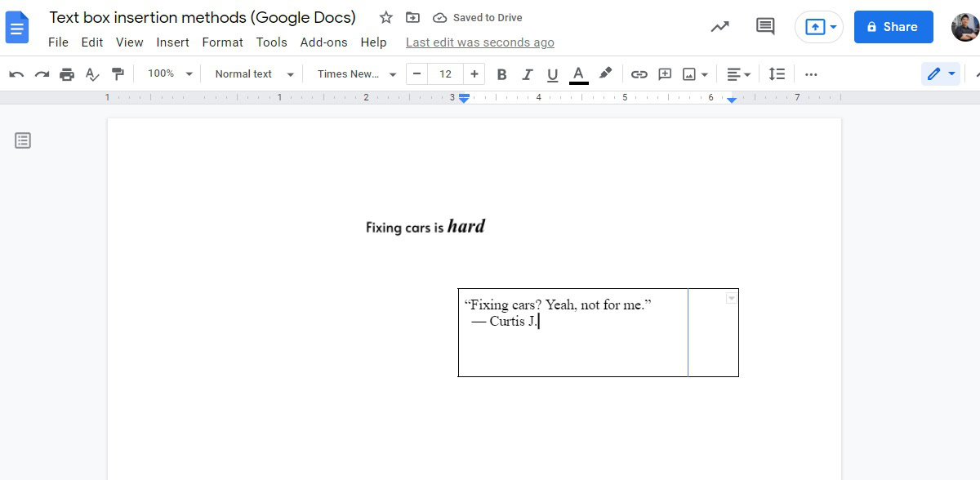980x480 pixels.
Task: Click the Add comment icon in toolbar
Action: (665, 74)
